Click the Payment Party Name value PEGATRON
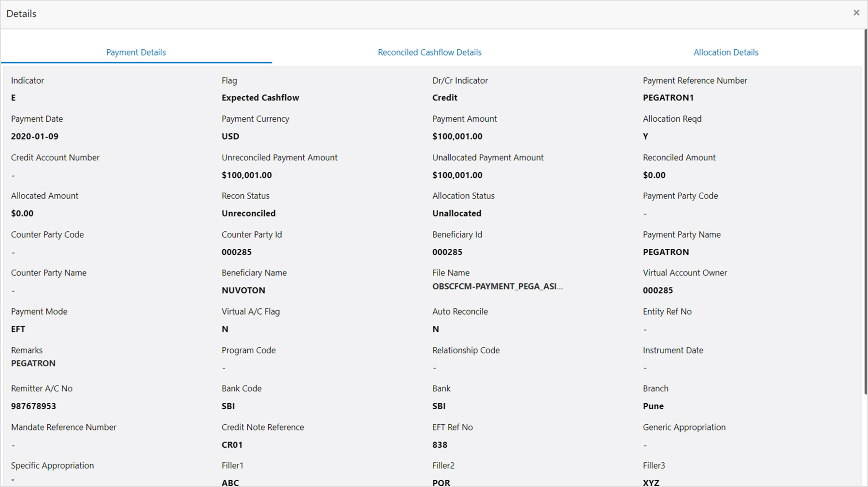868x487 pixels. pos(666,252)
